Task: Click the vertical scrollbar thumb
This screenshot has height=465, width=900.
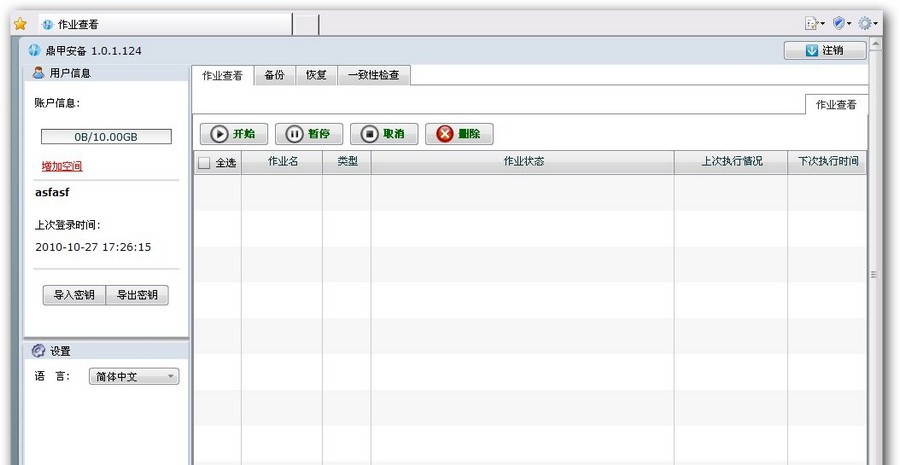Action: tap(875, 274)
